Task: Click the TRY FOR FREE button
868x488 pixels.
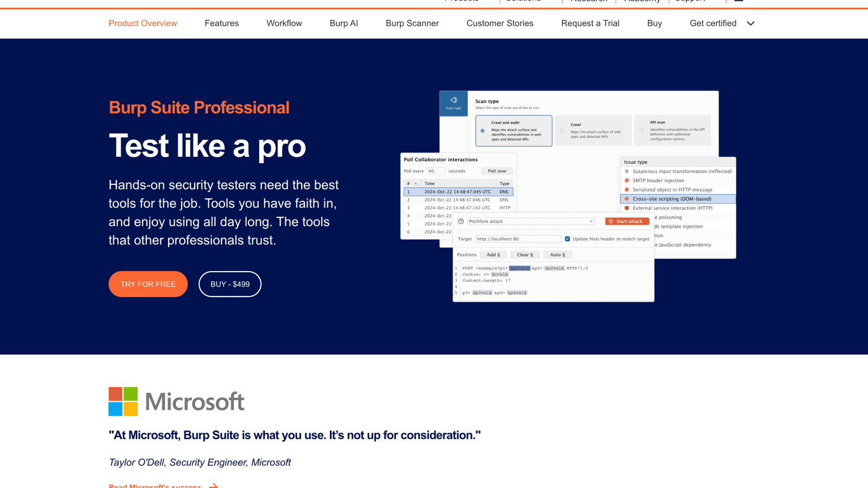Action: (148, 284)
